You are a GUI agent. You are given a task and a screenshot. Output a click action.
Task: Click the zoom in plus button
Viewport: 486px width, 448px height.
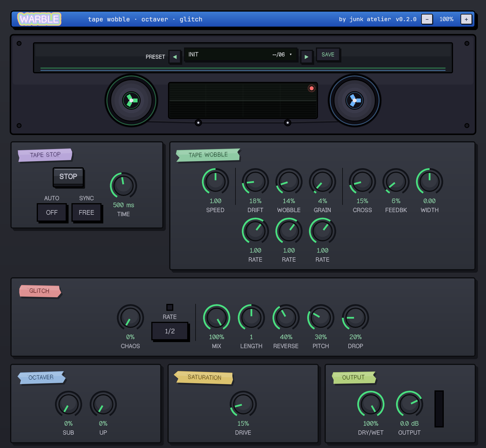(466, 19)
